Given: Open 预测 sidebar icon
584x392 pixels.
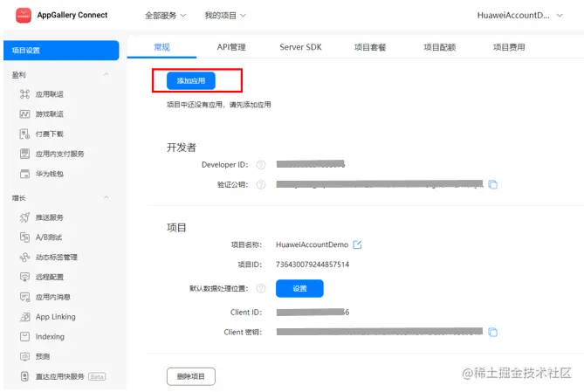Looking at the screenshot, I should pyautogui.click(x=24, y=356).
